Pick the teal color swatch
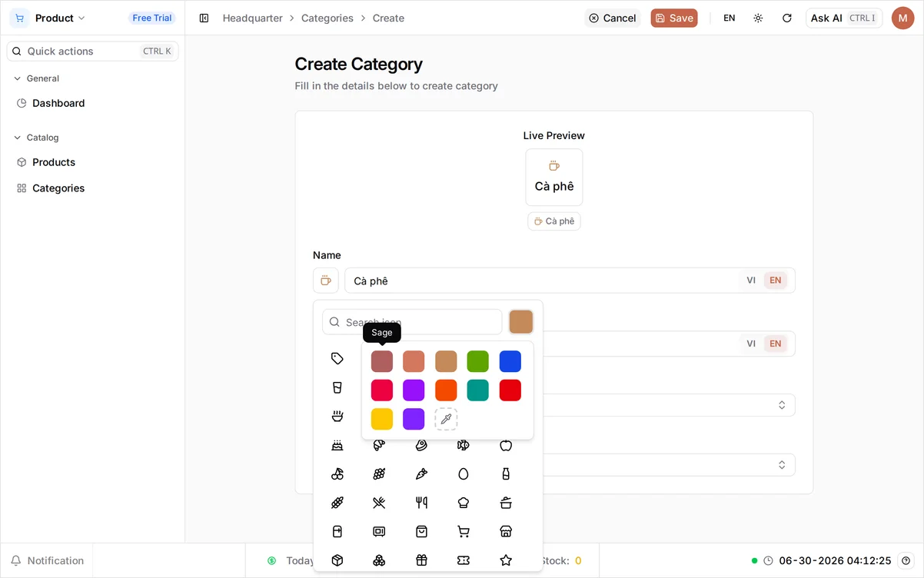Image resolution: width=924 pixels, height=578 pixels. [478, 390]
